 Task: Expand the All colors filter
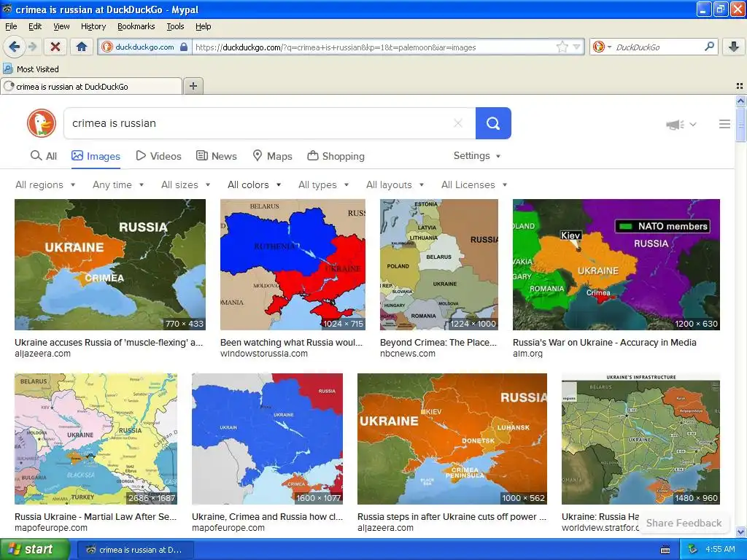[255, 184]
